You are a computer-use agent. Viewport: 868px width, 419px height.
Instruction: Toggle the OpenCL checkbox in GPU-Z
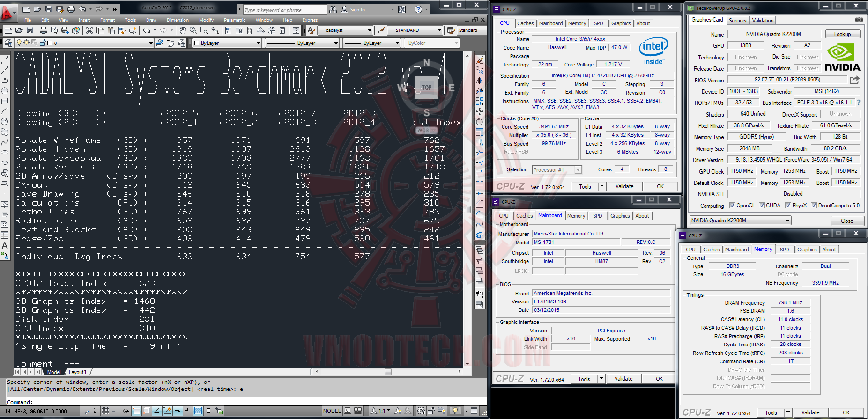click(732, 206)
